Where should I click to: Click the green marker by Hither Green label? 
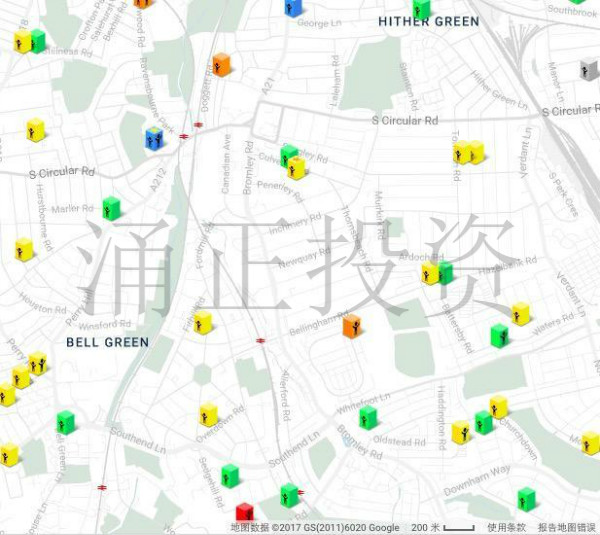(421, 9)
